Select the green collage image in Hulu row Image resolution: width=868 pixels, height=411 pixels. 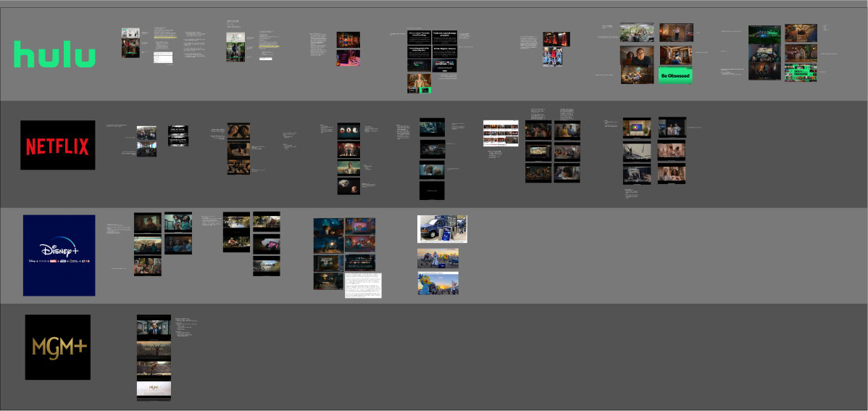(801, 72)
